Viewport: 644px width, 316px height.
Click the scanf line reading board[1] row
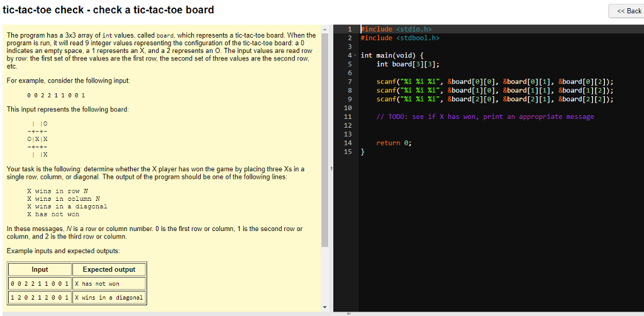point(496,91)
